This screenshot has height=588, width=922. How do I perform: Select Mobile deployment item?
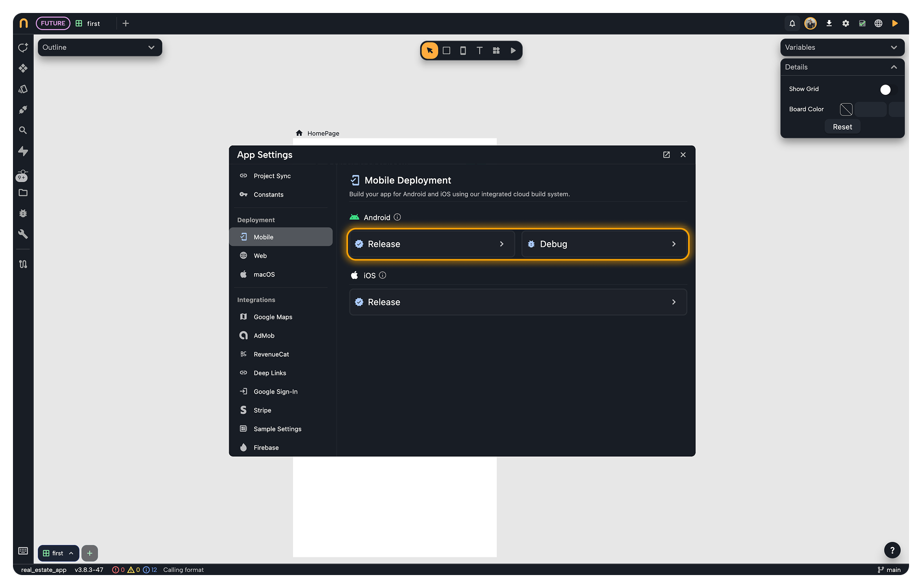tap(281, 237)
